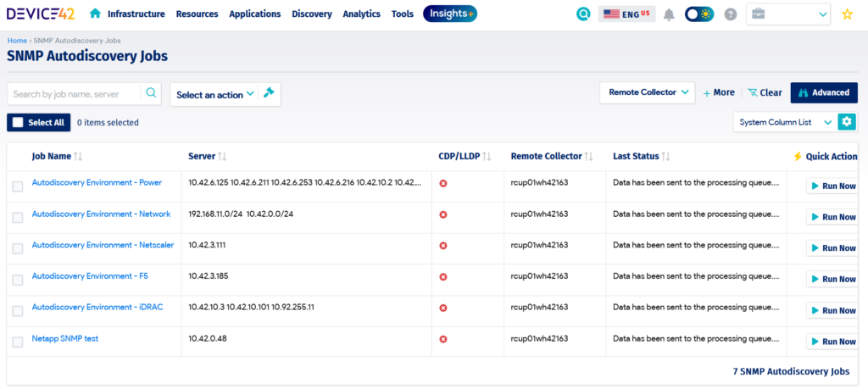Tick checkbox for Netapp SNMP test
The width and height of the screenshot is (868, 389).
coord(18,342)
